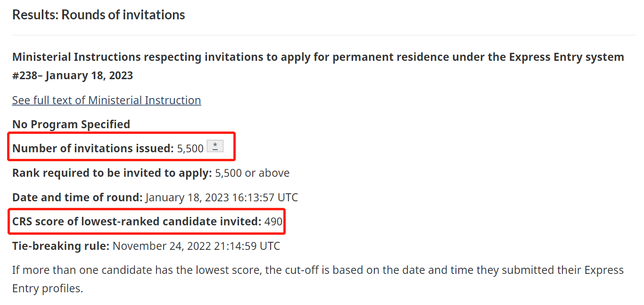
Task: Click the Rank required to be invited label
Action: [x=112, y=173]
